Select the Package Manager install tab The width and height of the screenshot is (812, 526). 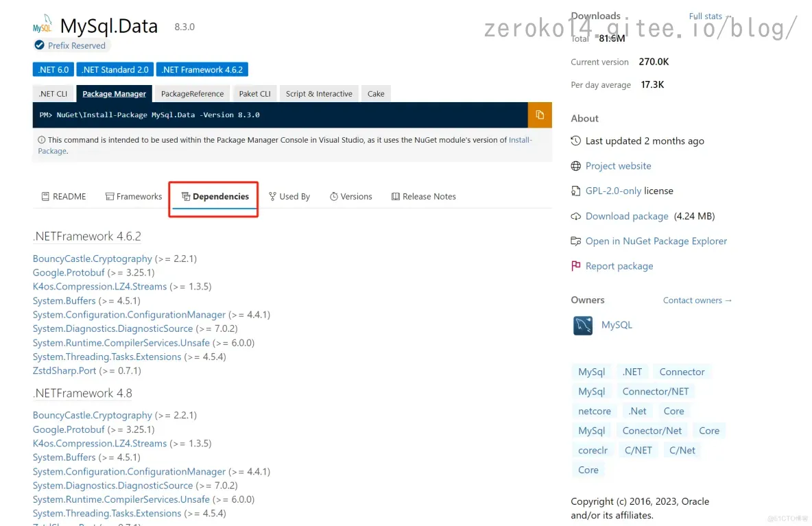pyautogui.click(x=114, y=94)
